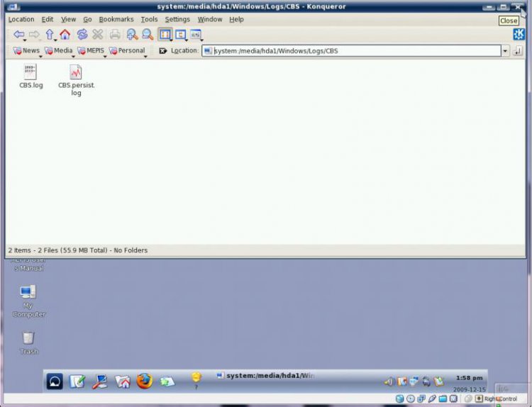Image resolution: width=532 pixels, height=407 pixels.
Task: Open the My Computer desktop icon
Action: point(28,301)
